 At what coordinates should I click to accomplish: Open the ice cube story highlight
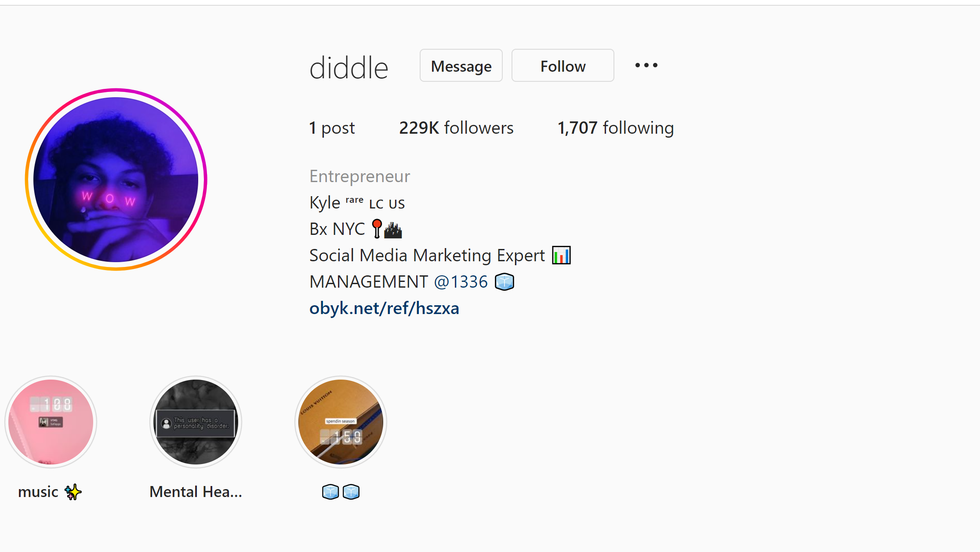[x=341, y=422]
